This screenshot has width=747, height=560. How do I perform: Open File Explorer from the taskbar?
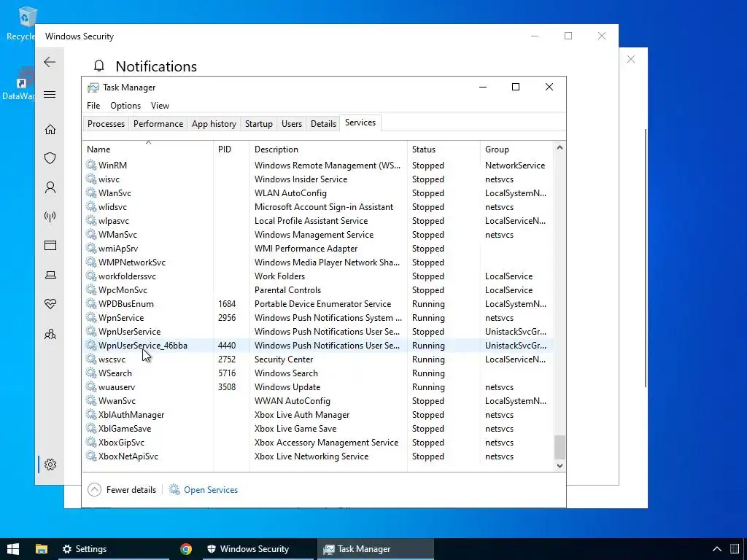(42, 549)
